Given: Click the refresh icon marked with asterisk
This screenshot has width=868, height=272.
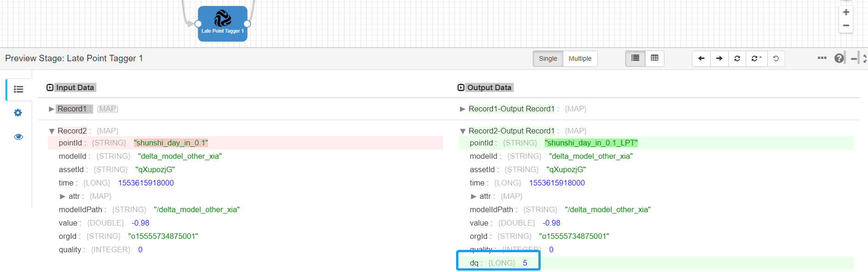Looking at the screenshot, I should tap(756, 58).
